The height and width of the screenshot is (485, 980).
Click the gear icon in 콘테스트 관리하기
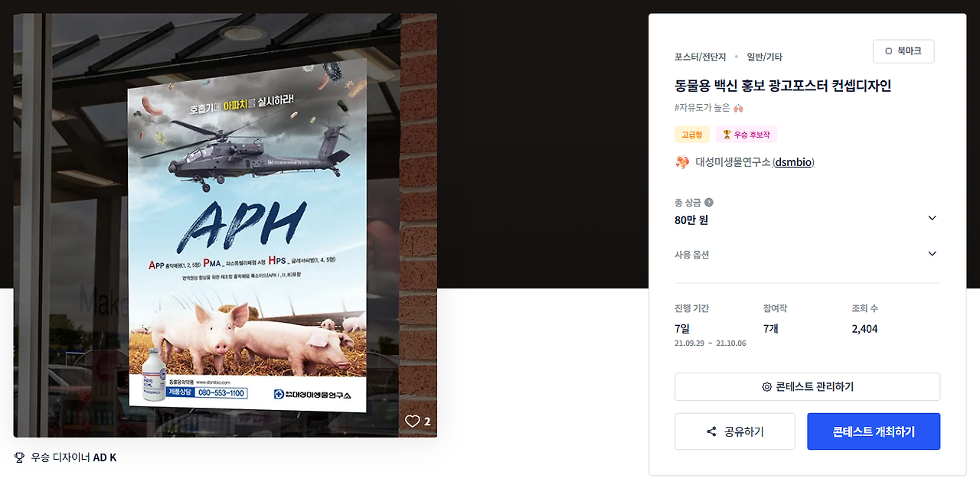point(766,387)
